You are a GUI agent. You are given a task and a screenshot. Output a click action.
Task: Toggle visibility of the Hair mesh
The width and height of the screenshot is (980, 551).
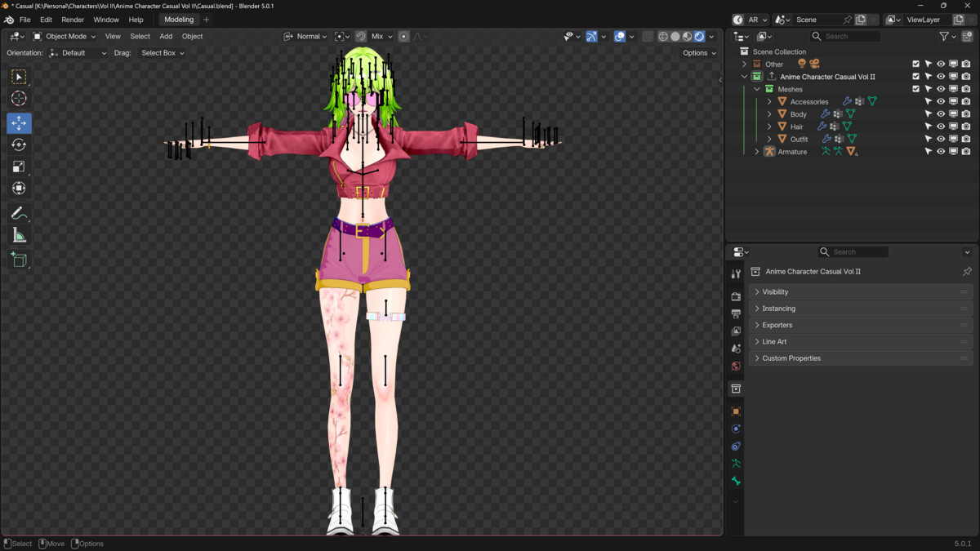tap(941, 126)
